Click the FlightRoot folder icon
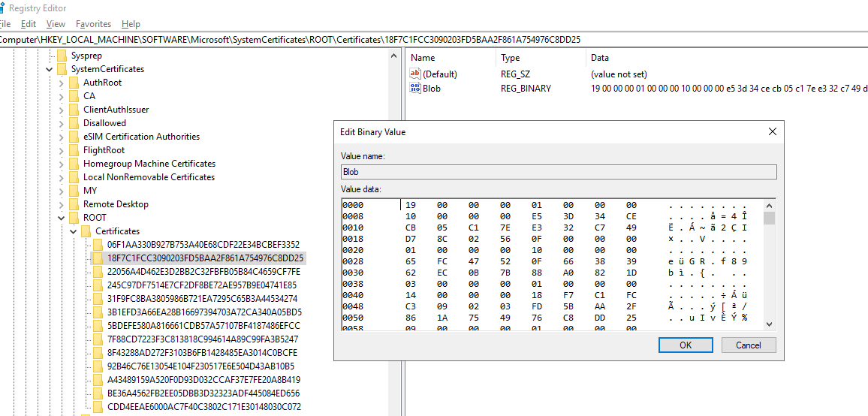This screenshot has width=868, height=416. click(x=74, y=150)
